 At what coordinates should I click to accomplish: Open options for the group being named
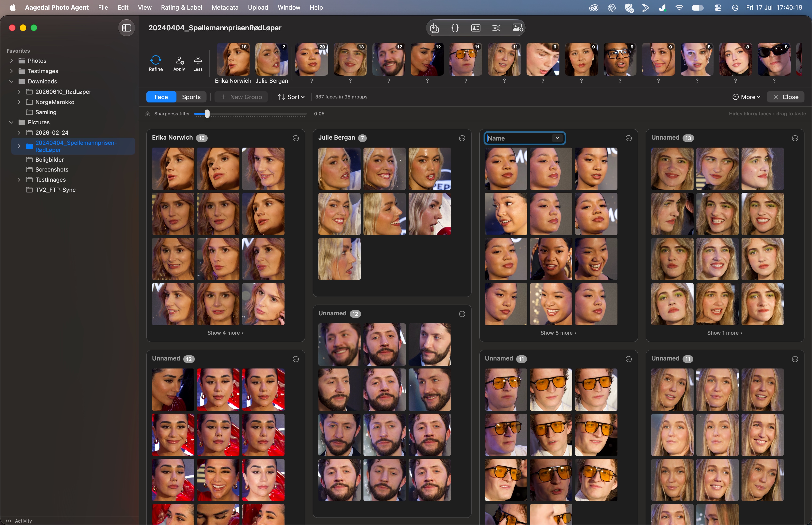[628, 138]
